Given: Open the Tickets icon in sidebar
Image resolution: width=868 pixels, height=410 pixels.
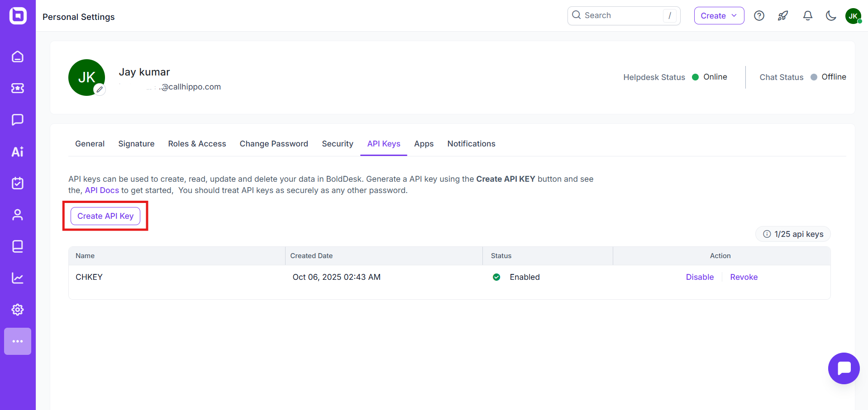Looking at the screenshot, I should click(18, 88).
